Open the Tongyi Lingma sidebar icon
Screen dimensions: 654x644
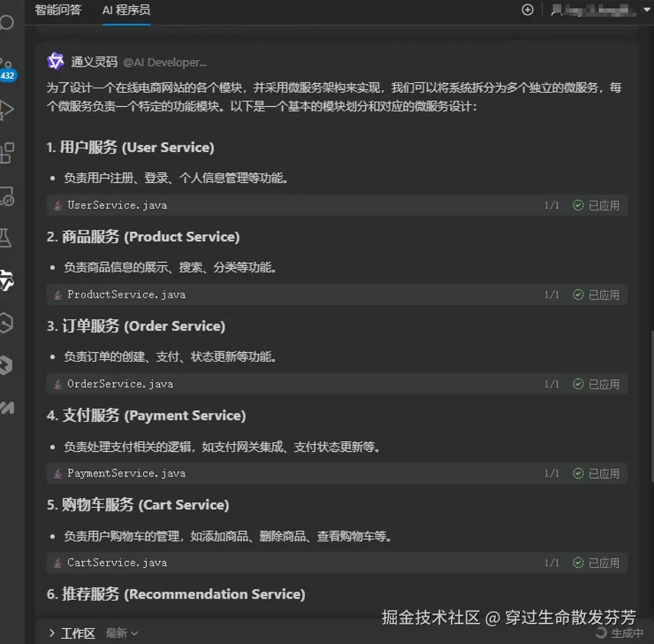[x=6, y=280]
